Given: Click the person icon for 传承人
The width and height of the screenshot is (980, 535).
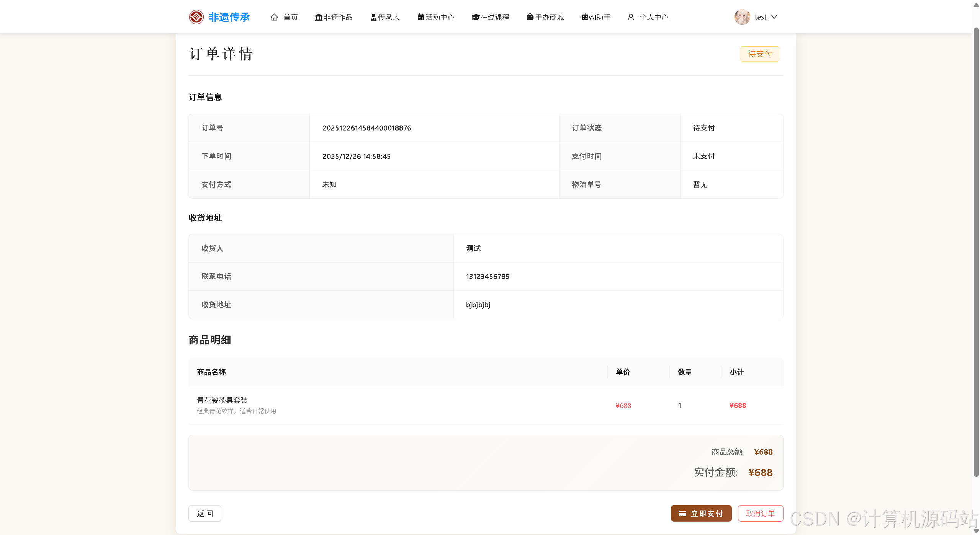Looking at the screenshot, I should point(373,17).
